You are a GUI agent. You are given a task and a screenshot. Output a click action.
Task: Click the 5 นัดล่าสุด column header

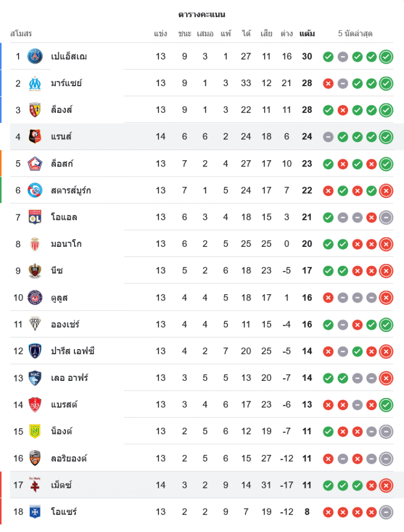point(355,34)
